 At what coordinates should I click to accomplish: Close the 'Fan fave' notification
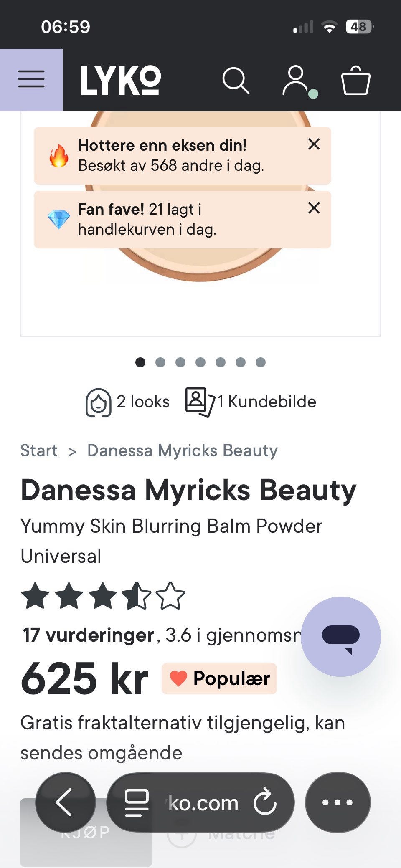point(314,208)
